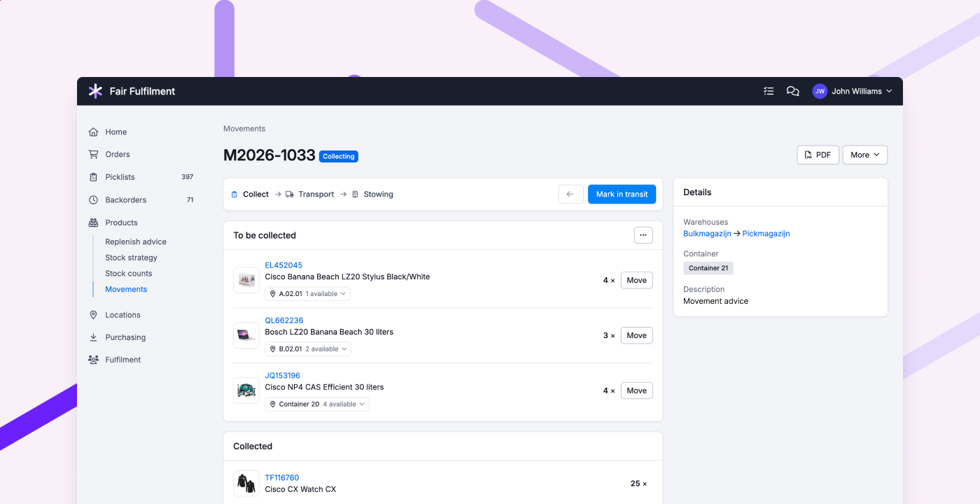The image size is (980, 504).
Task: Click the Transport truck icon
Action: click(x=289, y=195)
